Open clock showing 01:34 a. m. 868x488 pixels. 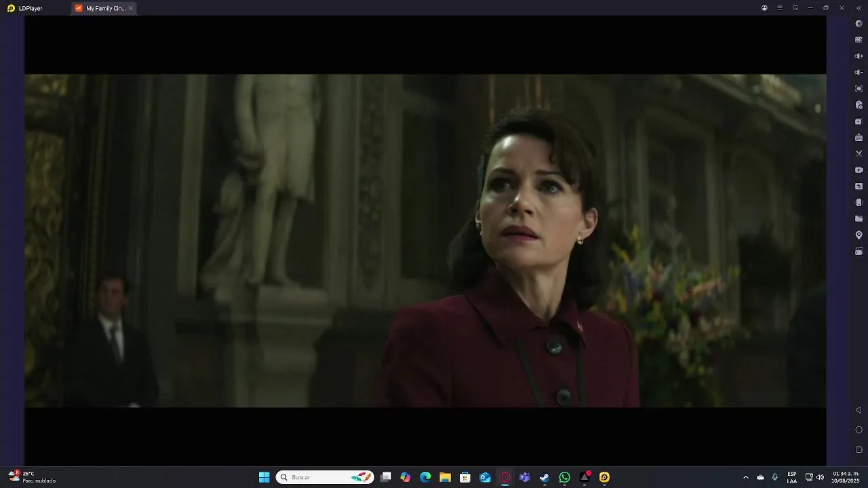point(846,477)
